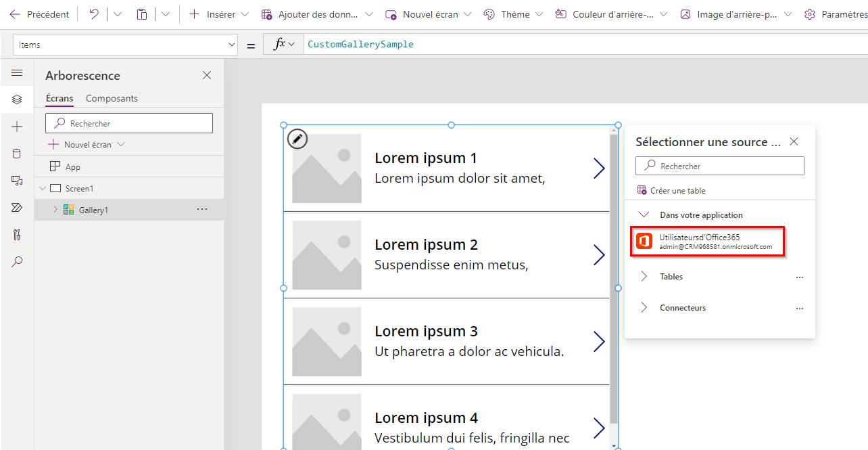Open Gallery1 more options ellipsis
Image resolution: width=868 pixels, height=450 pixels.
click(x=201, y=210)
